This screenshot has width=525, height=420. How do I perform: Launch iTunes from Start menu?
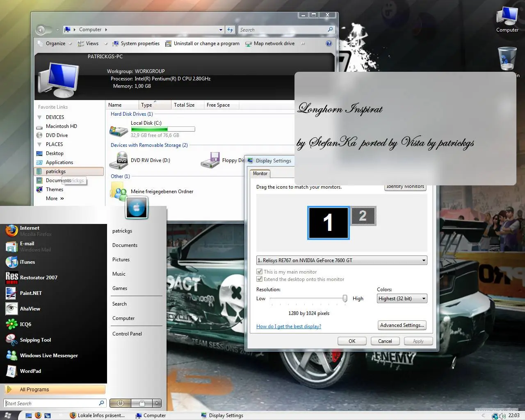(53, 262)
